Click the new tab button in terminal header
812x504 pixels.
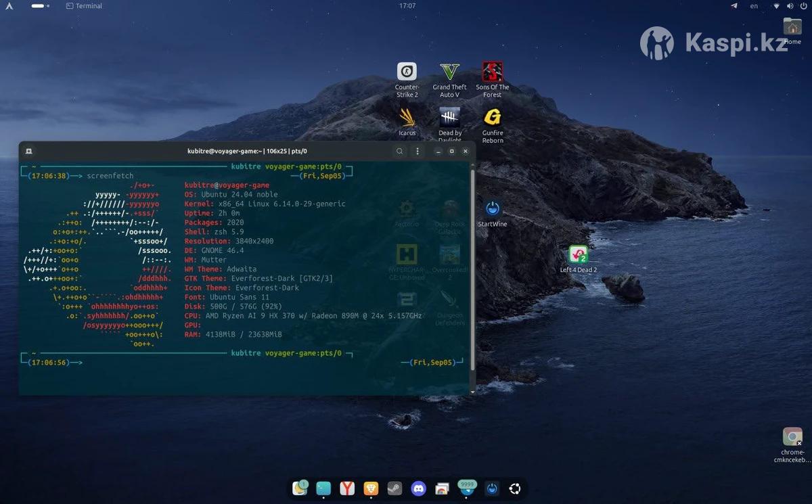(28, 151)
